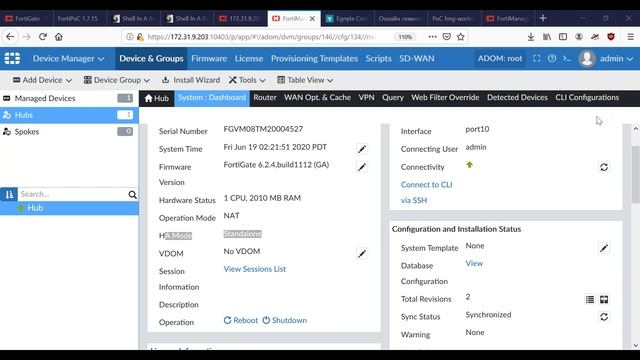Open Detected Devices menu
Viewport: 640px width, 360px height.
pos(517,98)
